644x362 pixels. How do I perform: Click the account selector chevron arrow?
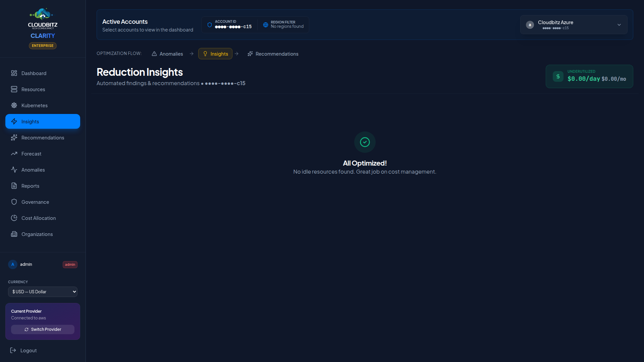(x=619, y=25)
